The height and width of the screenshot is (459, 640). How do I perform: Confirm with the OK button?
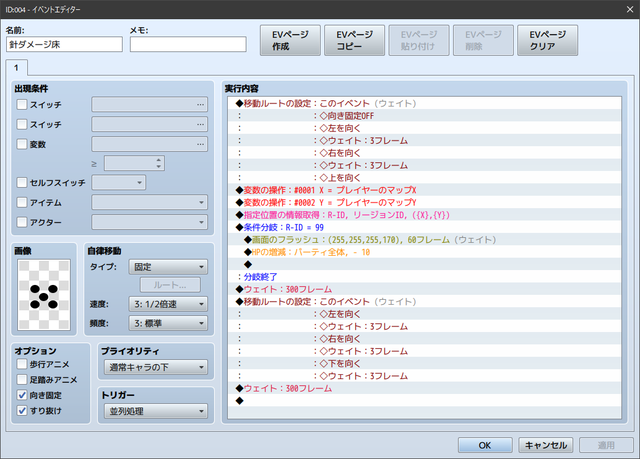(485, 445)
